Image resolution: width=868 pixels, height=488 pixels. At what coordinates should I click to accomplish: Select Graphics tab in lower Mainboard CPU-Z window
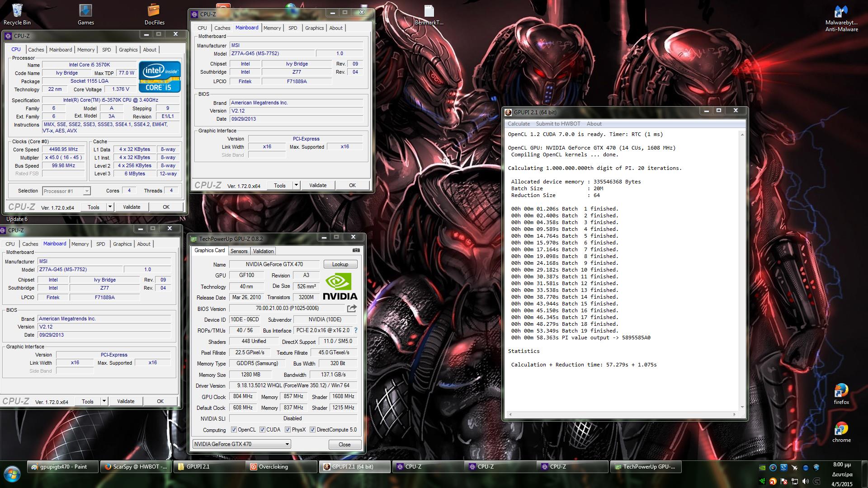point(122,244)
